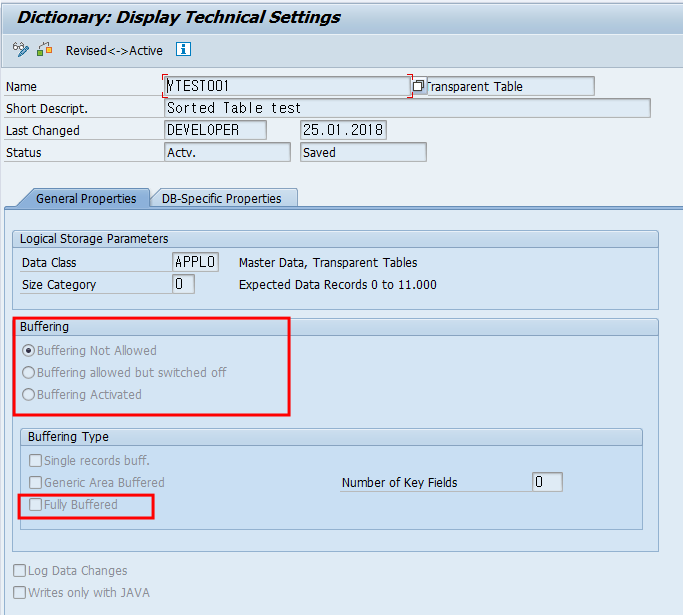
Task: Click the Short Descript. field 'Sorted Table test'
Action: 407,108
